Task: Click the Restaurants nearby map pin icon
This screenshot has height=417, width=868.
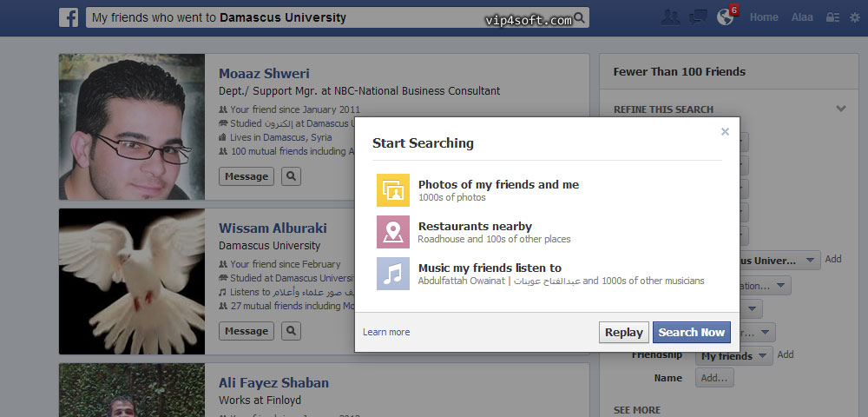Action: pos(393,232)
